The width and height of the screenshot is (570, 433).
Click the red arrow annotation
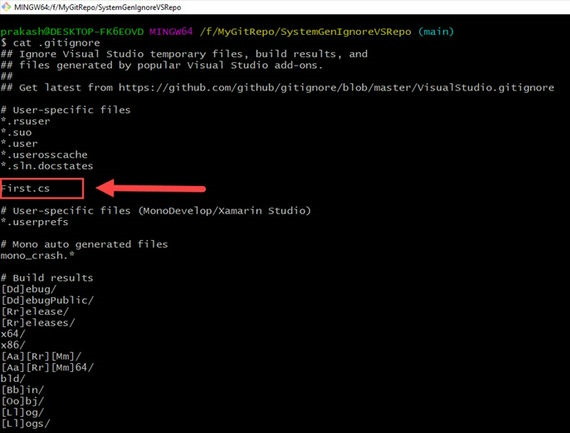(151, 188)
